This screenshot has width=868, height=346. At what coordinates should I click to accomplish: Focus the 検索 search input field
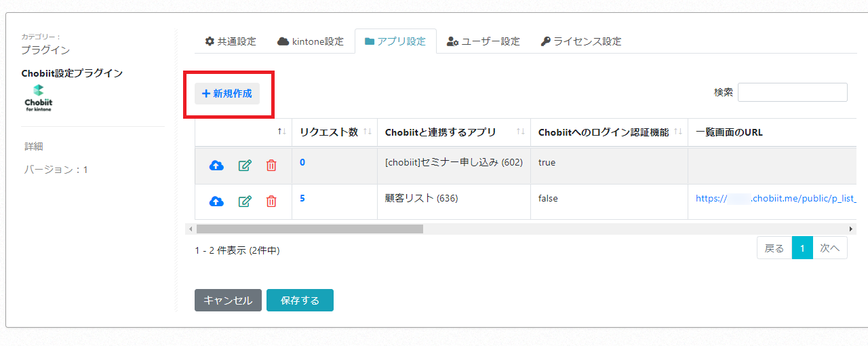pos(793,92)
